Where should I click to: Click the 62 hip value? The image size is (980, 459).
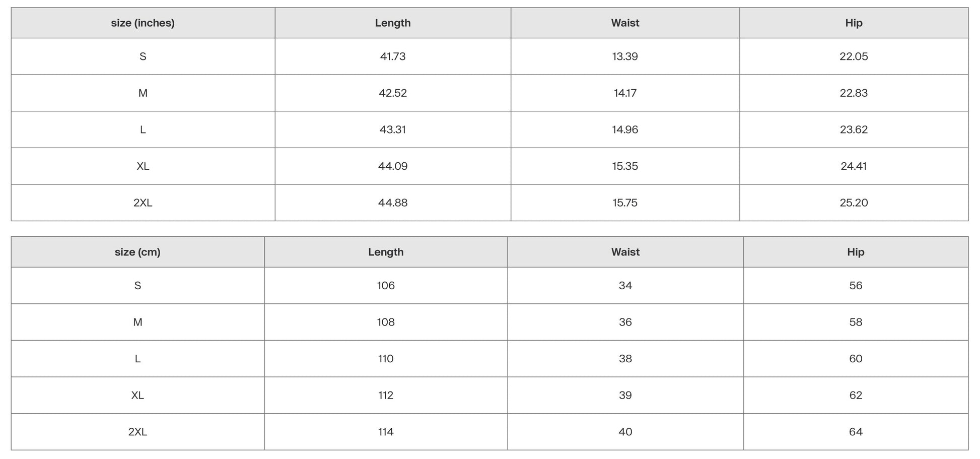pos(856,396)
